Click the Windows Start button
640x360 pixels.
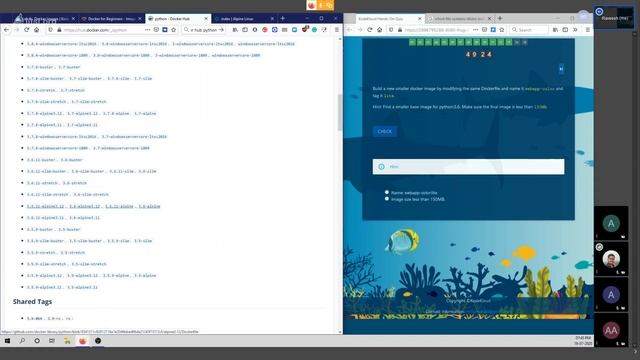[7, 341]
